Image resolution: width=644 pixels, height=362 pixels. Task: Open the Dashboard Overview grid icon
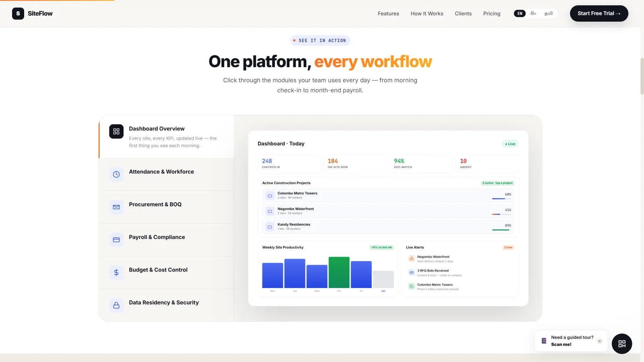pyautogui.click(x=116, y=131)
